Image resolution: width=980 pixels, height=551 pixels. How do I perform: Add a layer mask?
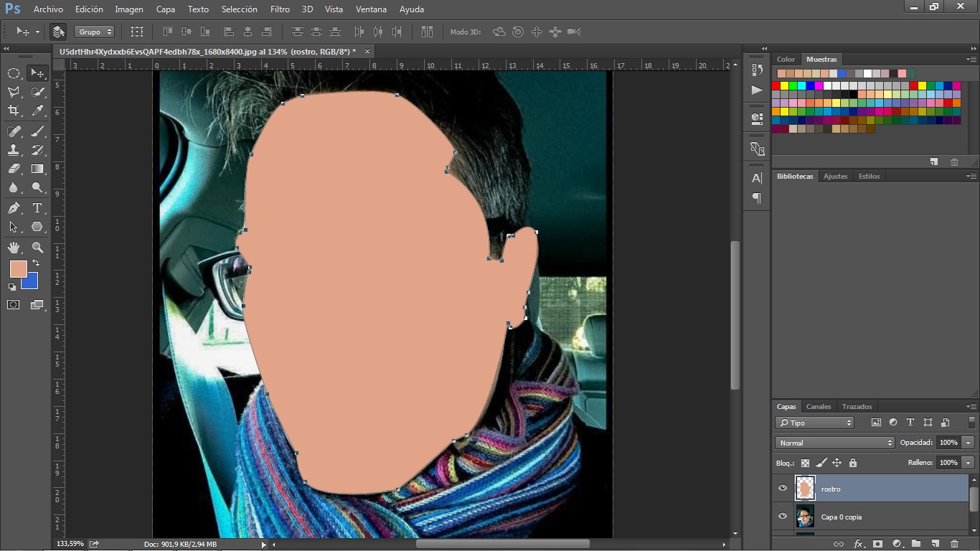point(877,544)
